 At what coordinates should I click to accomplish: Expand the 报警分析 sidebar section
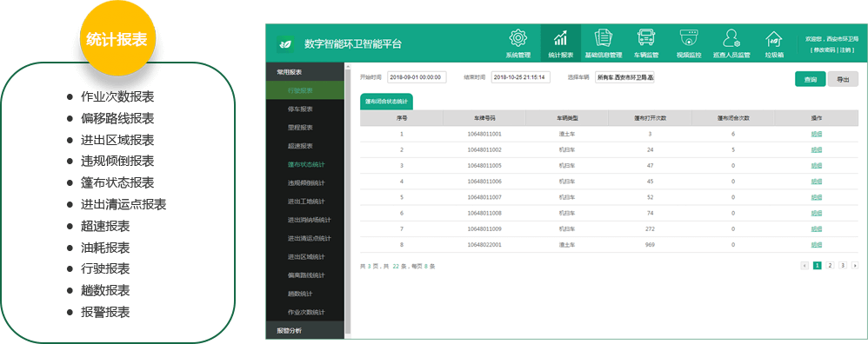305,331
